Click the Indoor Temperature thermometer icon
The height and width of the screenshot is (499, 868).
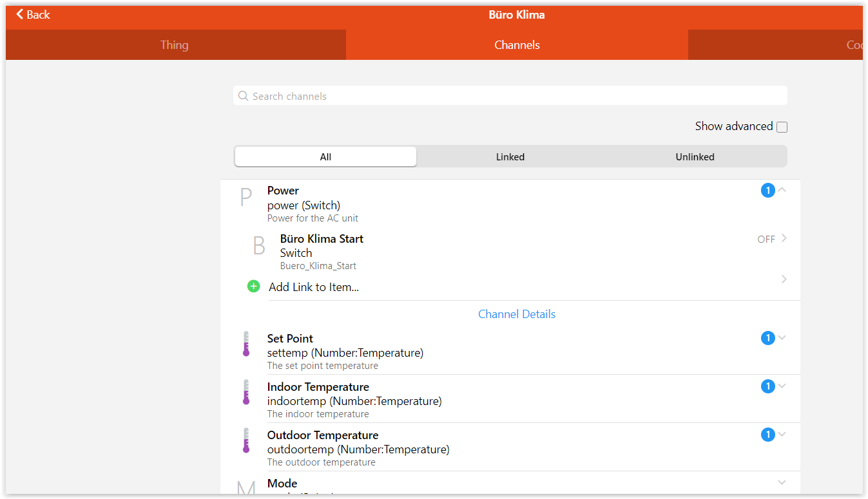(246, 392)
